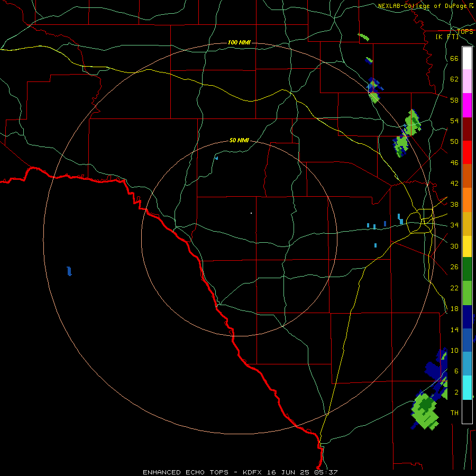The height and width of the screenshot is (476, 476).
Task: Click the "TOPS" legend heading
Action: click(465, 32)
